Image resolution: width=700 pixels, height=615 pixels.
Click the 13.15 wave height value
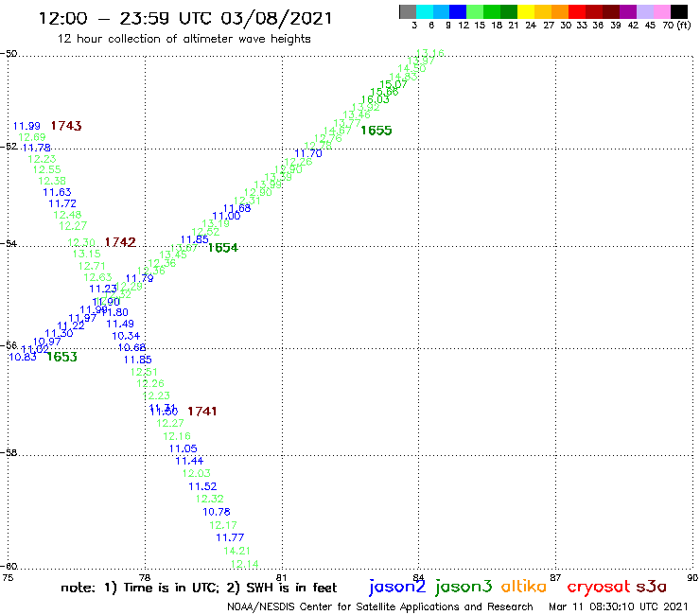click(87, 254)
